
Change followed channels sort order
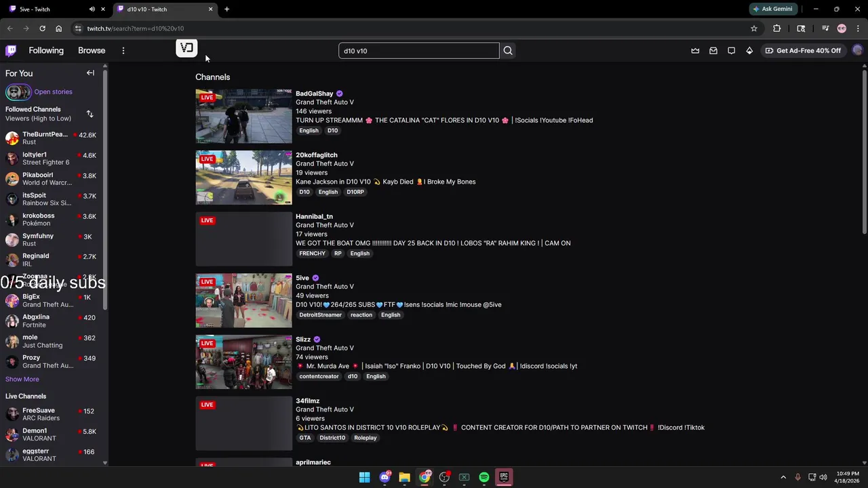coord(90,114)
